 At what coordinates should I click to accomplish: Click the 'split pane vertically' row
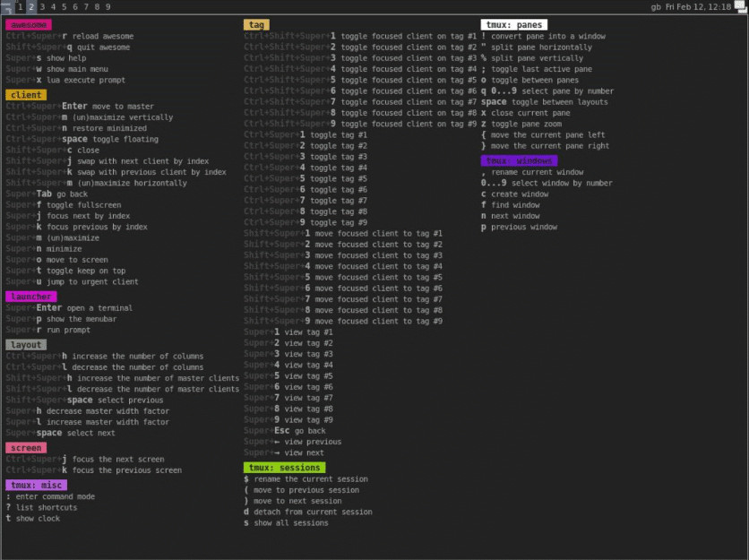point(532,58)
